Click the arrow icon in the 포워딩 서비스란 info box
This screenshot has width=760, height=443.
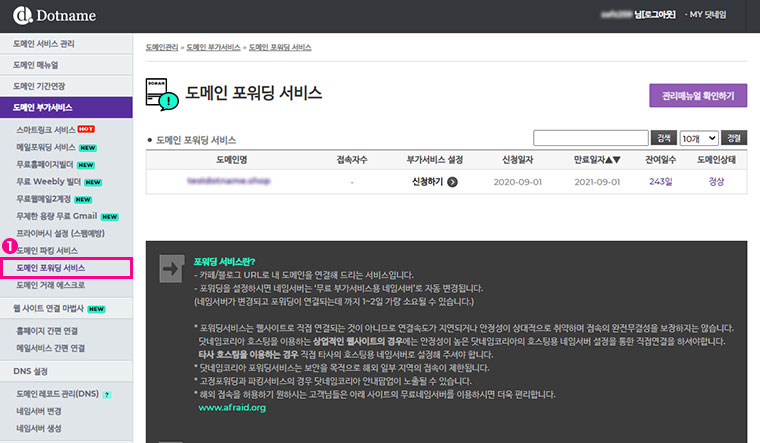pos(170,267)
